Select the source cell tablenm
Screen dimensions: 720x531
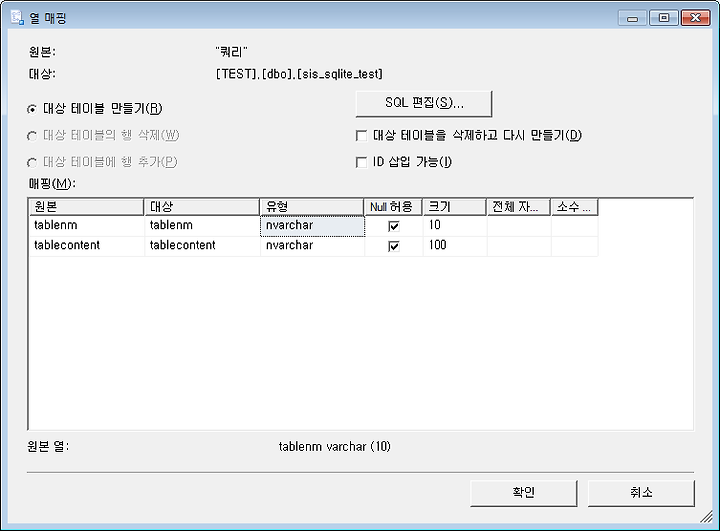(x=86, y=226)
